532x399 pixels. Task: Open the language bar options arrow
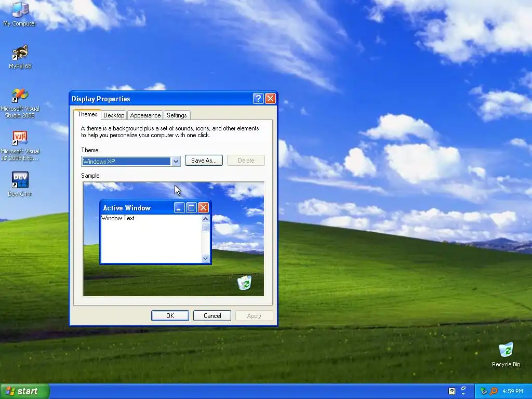463,395
